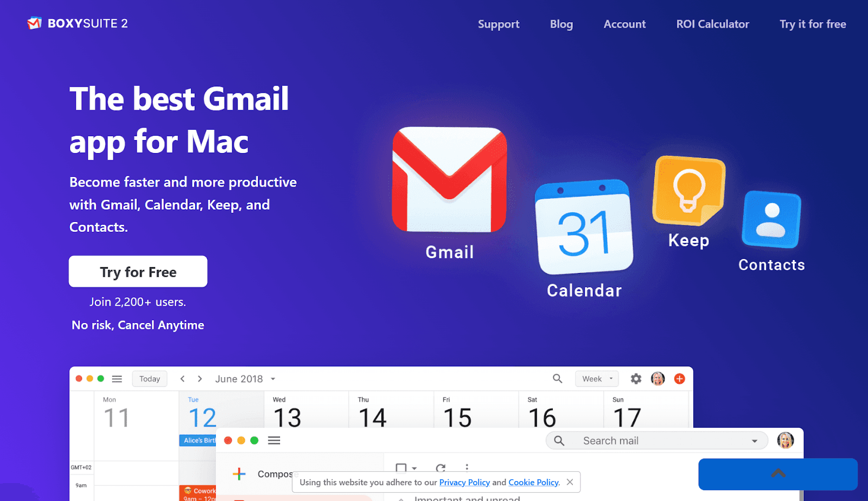Open the Week view dropdown

click(597, 379)
